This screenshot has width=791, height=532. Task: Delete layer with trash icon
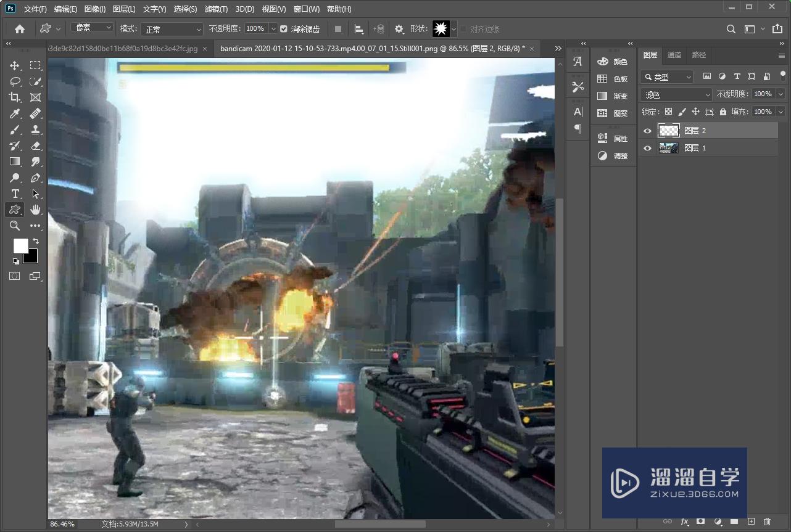(x=768, y=522)
